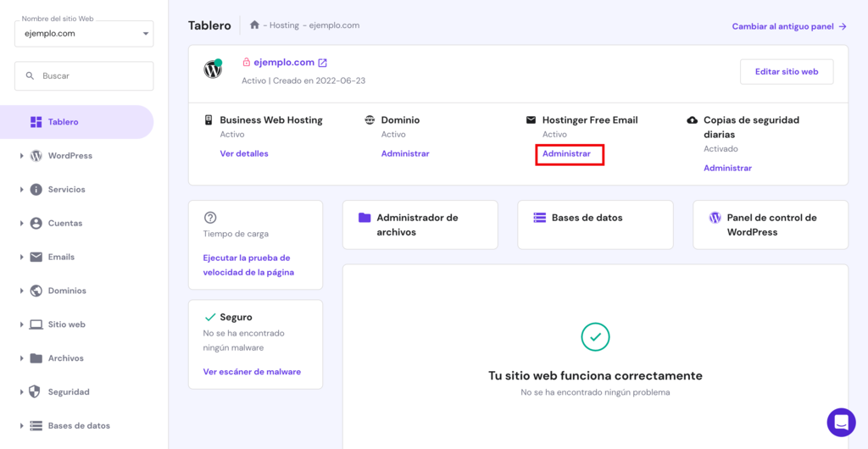This screenshot has width=868, height=449.
Task: Click the home icon in breadcrumb
Action: [x=254, y=25]
